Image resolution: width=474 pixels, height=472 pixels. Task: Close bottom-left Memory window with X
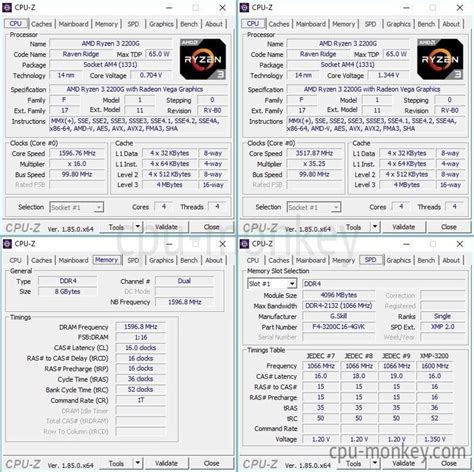click(223, 244)
